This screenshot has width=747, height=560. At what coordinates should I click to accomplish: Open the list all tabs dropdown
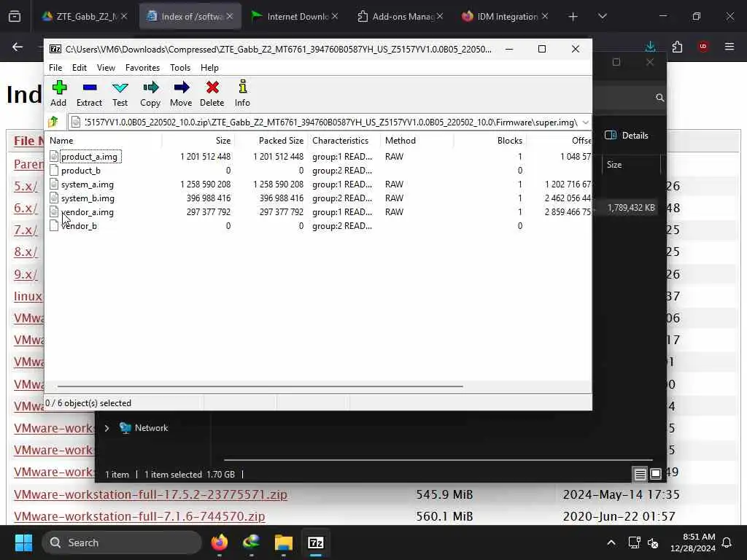click(x=602, y=17)
